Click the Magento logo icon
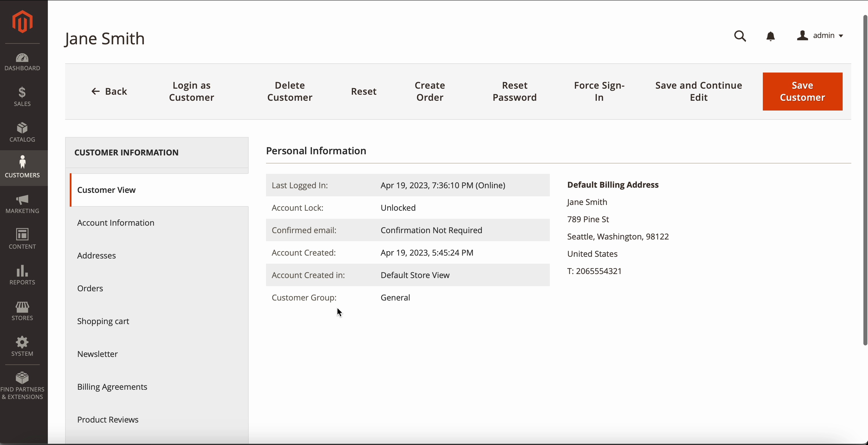868x445 pixels. click(22, 22)
